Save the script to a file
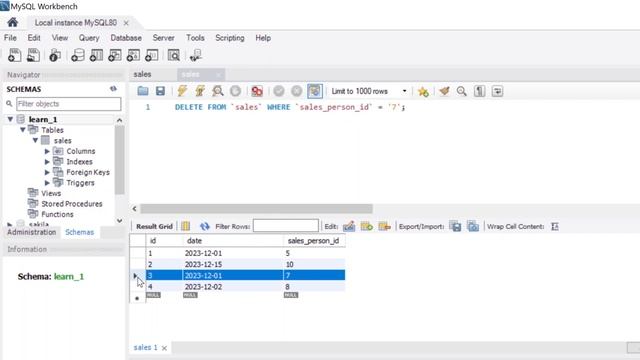 pyautogui.click(x=160, y=91)
